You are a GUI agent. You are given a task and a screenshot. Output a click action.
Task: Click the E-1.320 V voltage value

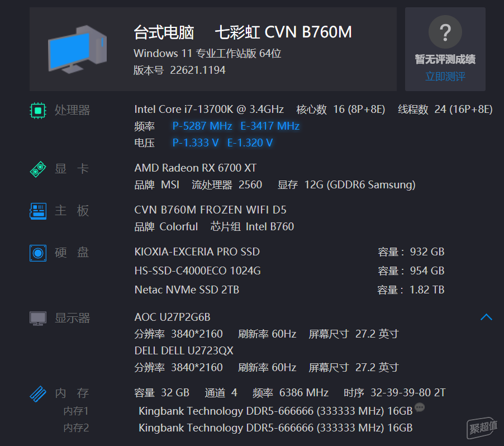(x=250, y=143)
